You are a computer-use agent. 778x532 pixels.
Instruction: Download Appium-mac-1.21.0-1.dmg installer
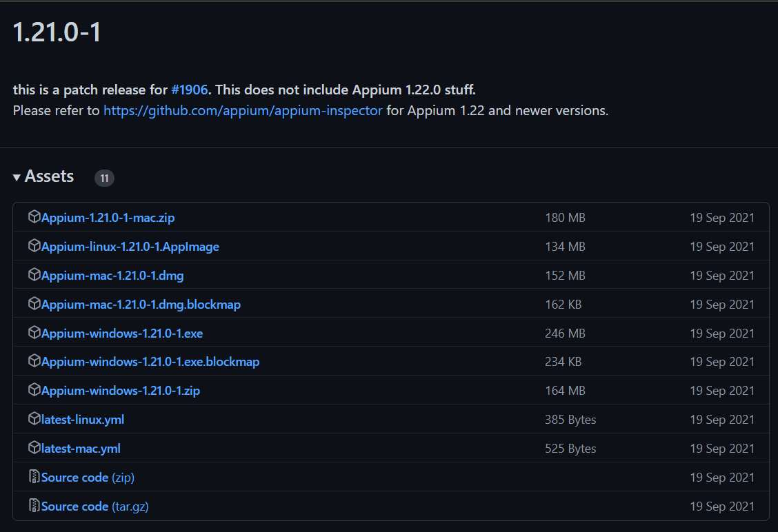[x=112, y=276]
